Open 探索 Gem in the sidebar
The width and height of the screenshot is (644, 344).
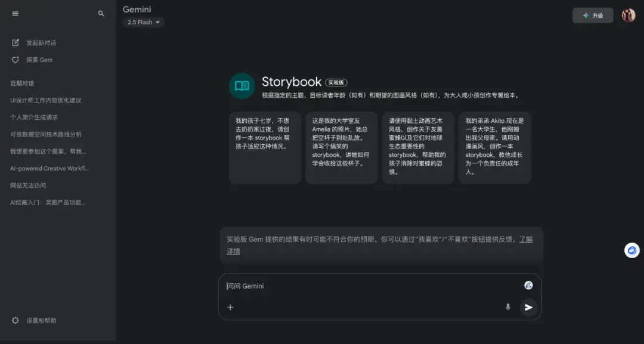click(39, 60)
